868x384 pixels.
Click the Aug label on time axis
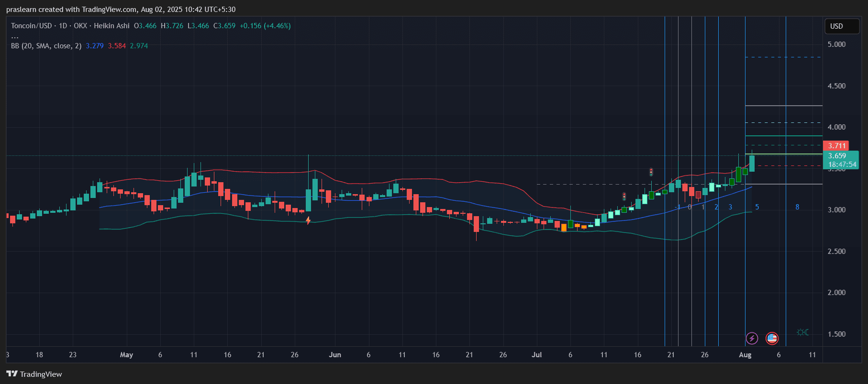pyautogui.click(x=745, y=355)
